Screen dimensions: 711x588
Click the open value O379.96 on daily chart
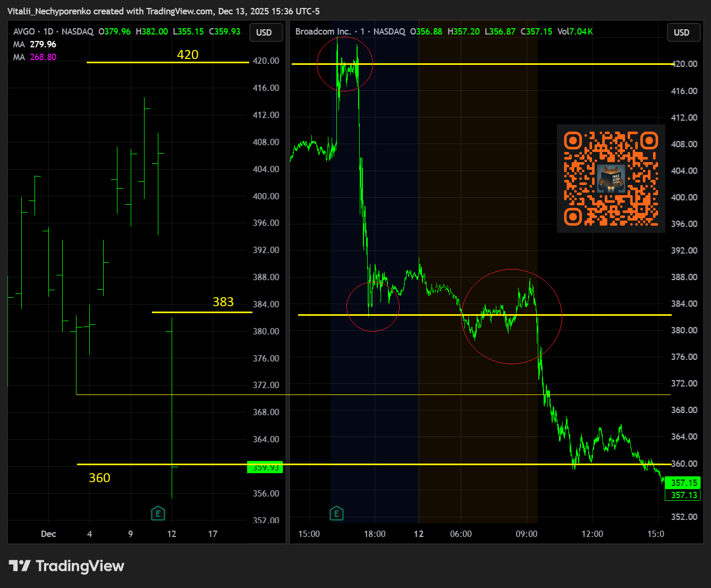click(115, 31)
